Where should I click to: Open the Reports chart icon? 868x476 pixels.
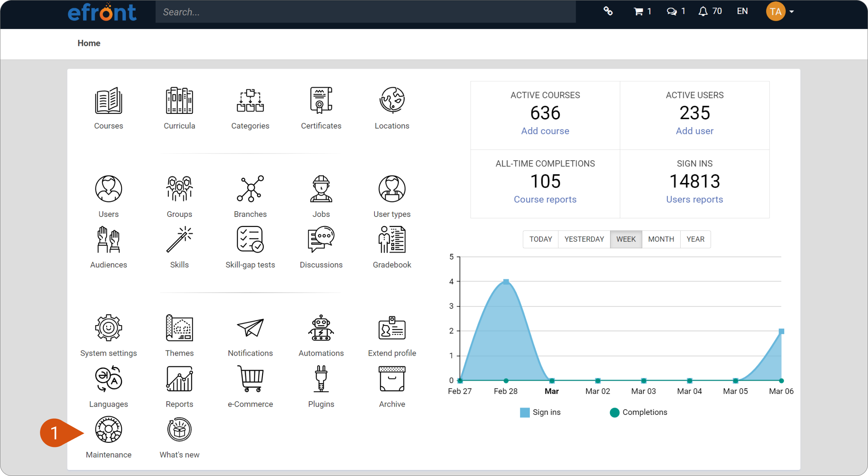tap(179, 379)
